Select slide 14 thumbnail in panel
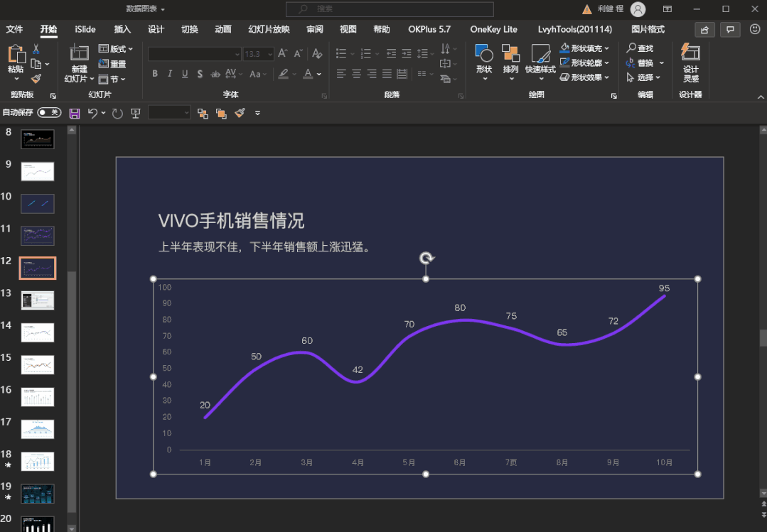 pyautogui.click(x=38, y=332)
